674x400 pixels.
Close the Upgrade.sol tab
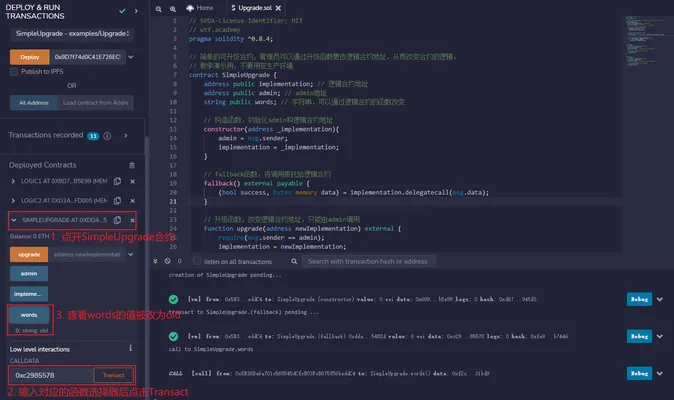(278, 8)
